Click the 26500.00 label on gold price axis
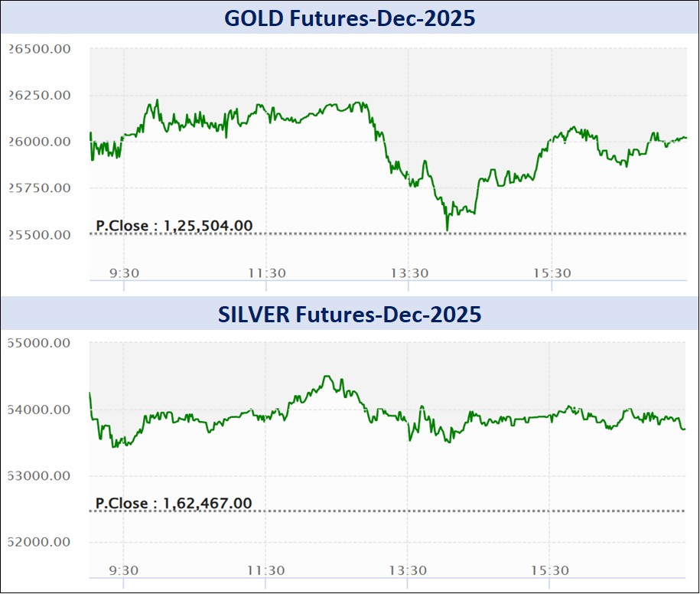The width and height of the screenshot is (700, 594). click(x=40, y=49)
